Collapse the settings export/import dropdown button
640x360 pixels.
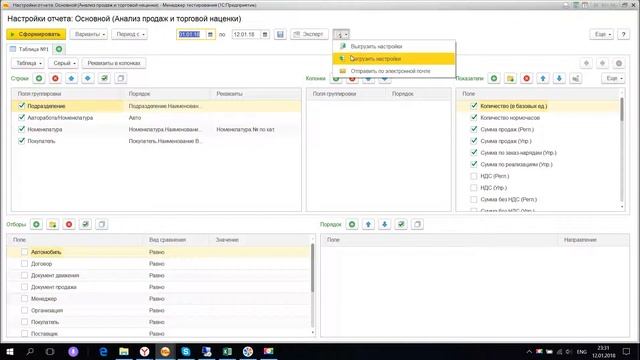click(x=341, y=34)
